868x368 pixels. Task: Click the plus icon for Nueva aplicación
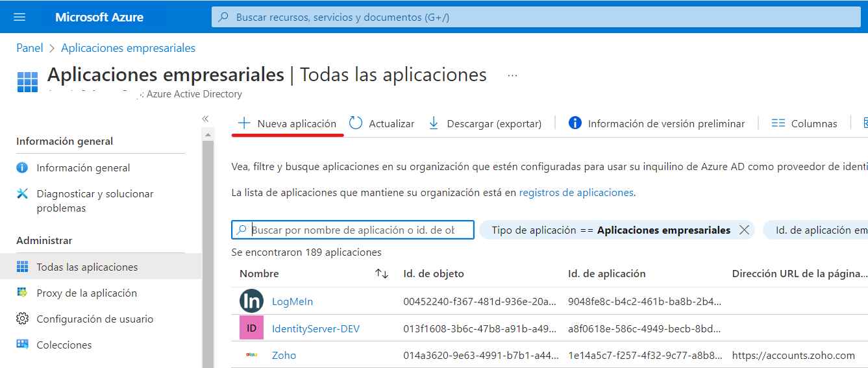[x=243, y=123]
